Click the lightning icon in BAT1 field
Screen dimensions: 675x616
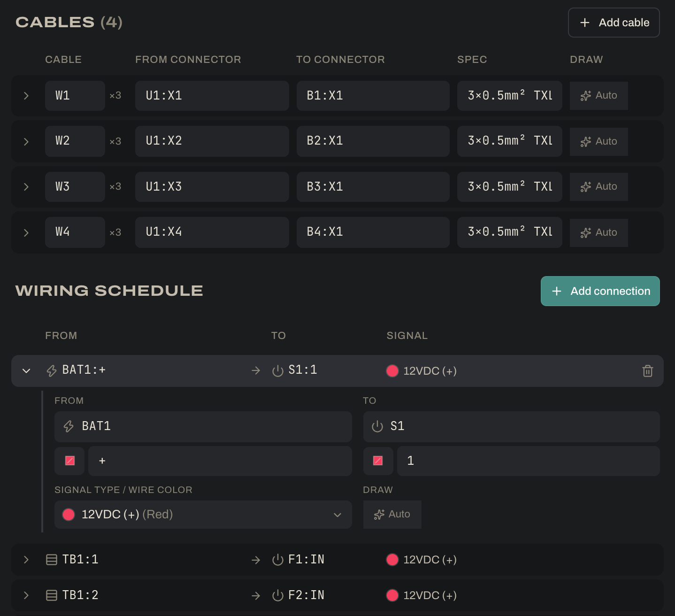(x=69, y=426)
